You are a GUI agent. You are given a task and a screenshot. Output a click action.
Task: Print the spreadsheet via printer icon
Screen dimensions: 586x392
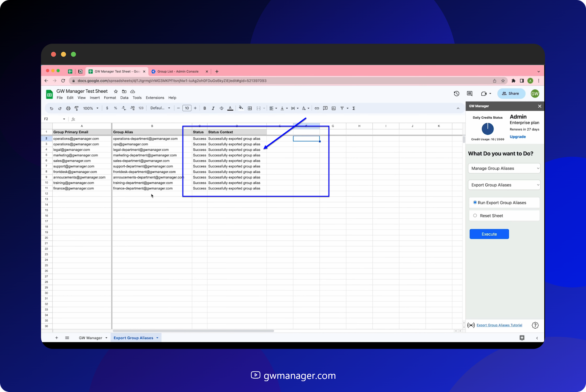coord(68,108)
